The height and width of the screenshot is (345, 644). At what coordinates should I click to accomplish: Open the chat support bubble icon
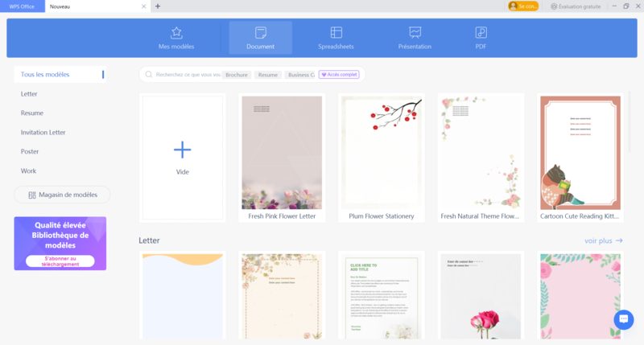623,319
